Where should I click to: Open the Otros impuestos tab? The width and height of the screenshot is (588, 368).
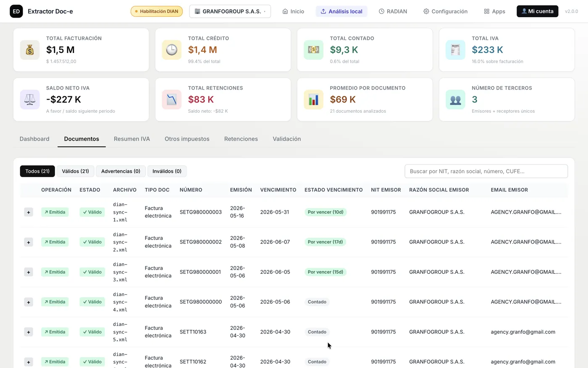pyautogui.click(x=187, y=139)
